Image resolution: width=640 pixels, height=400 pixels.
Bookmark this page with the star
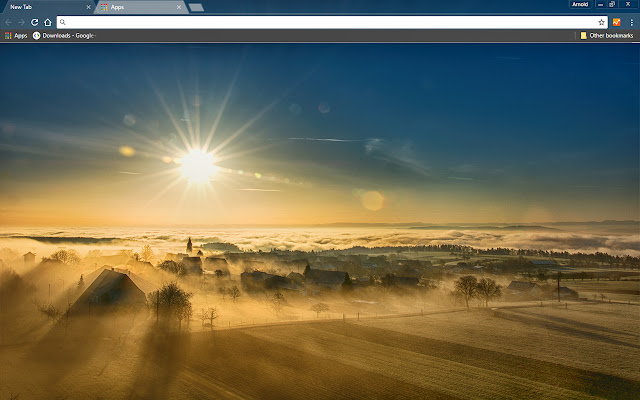601,22
